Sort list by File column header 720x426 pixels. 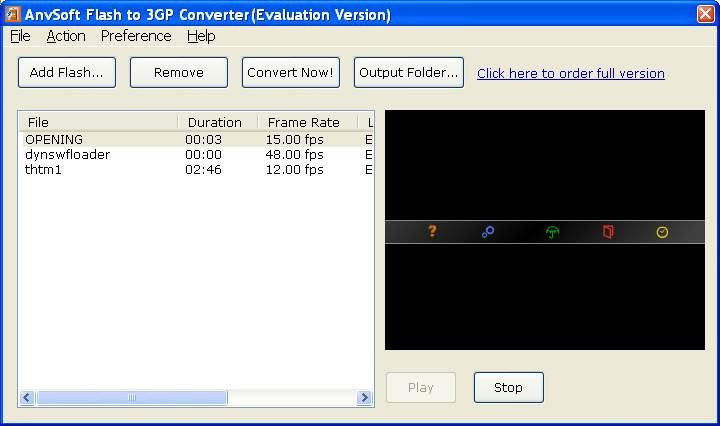point(98,122)
